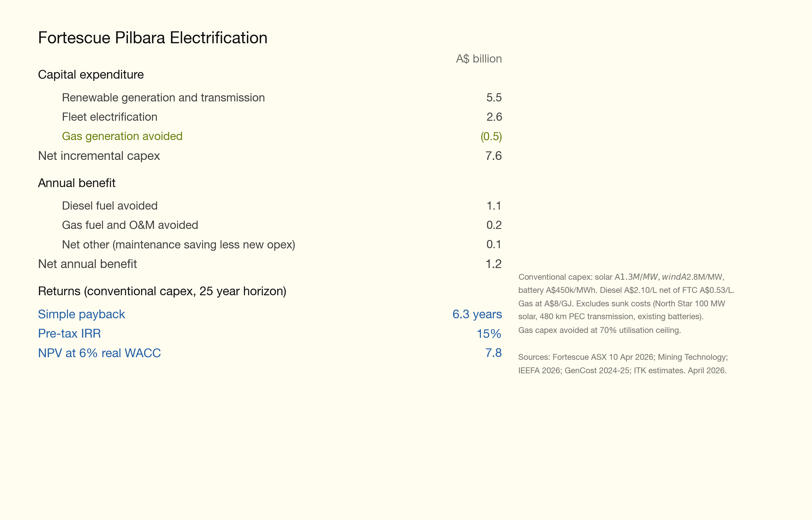This screenshot has width=812, height=520.
Task: Click the Net annual benefit label
Action: (87, 264)
